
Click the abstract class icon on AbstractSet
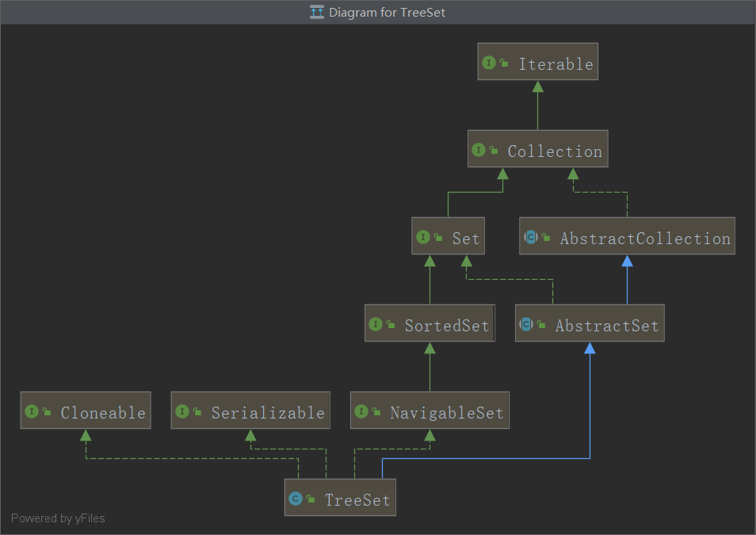click(526, 324)
